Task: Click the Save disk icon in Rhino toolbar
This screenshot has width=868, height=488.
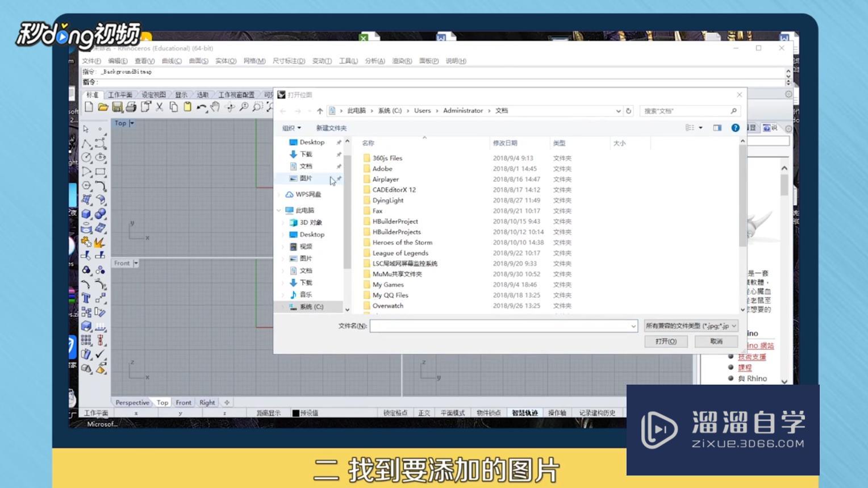Action: click(117, 107)
